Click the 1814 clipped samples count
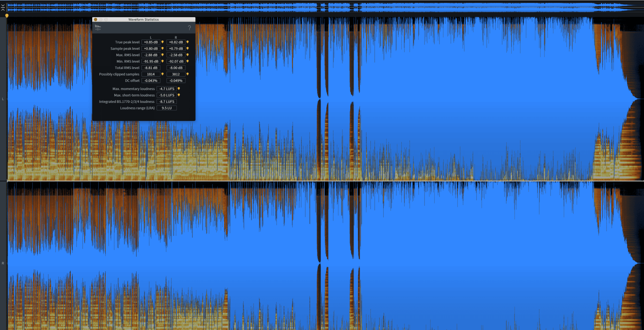644x330 pixels. [x=151, y=74]
